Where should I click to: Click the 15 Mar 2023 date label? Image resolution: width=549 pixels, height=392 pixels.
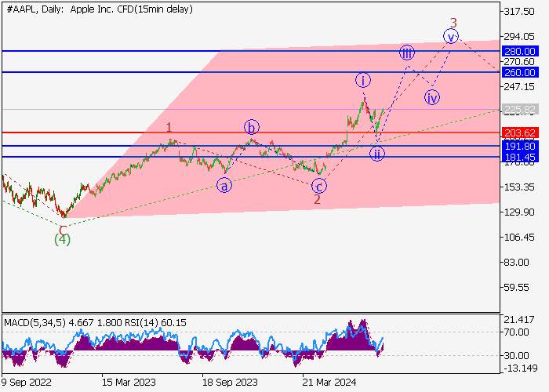coord(128,383)
